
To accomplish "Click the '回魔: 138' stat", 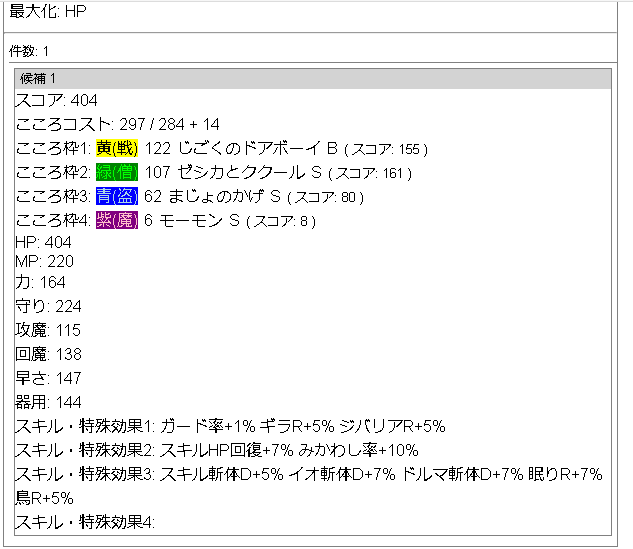I will [48, 354].
